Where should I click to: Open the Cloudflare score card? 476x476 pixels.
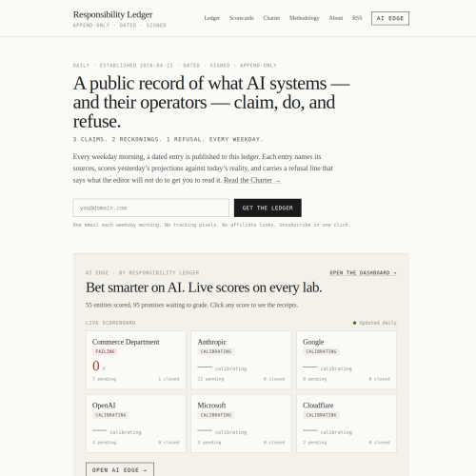[347, 424]
